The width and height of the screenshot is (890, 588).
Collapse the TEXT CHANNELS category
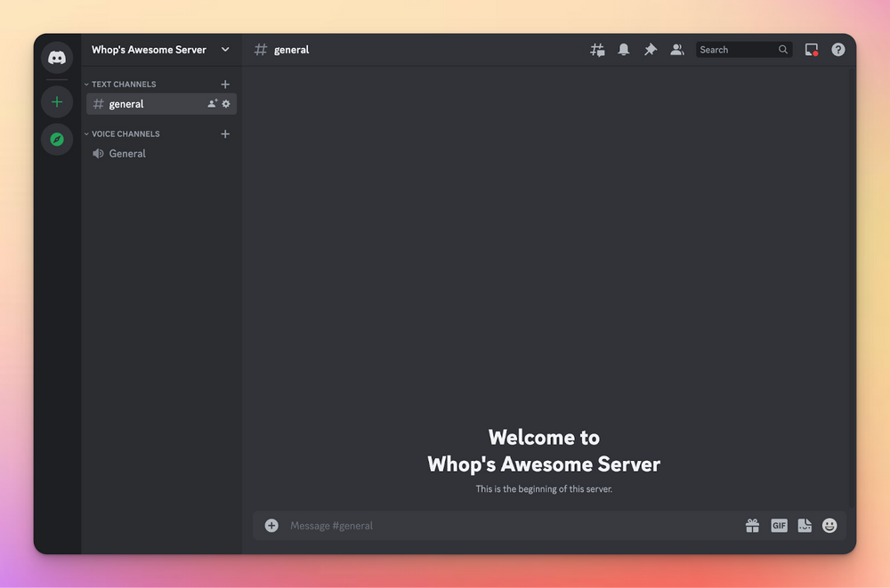click(x=120, y=84)
